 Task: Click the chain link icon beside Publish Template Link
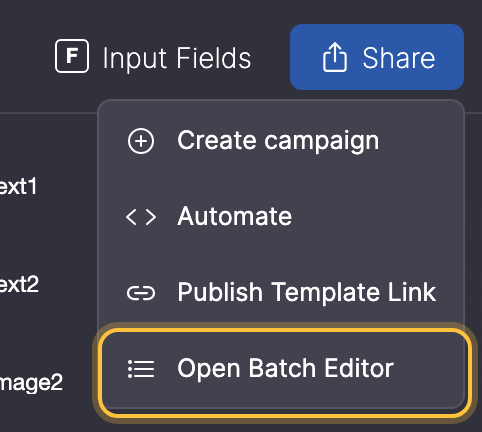coord(141,293)
